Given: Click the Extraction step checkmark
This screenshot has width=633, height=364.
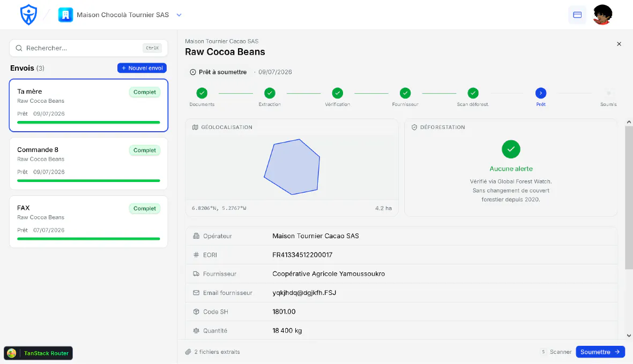Looking at the screenshot, I should [x=270, y=93].
